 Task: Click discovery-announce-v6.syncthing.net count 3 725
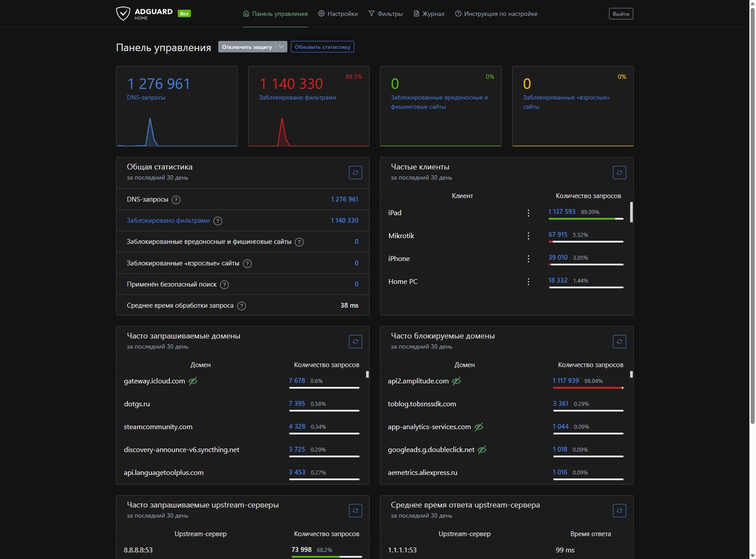tap(297, 449)
